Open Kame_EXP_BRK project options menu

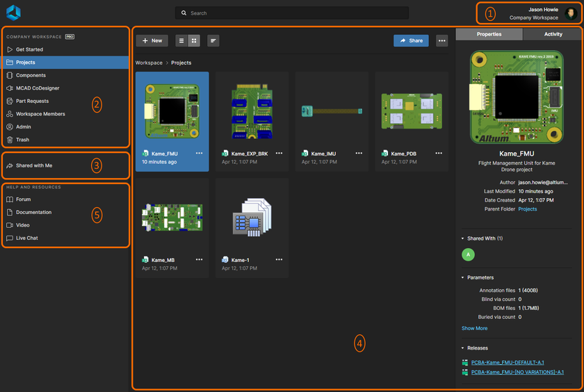click(279, 153)
